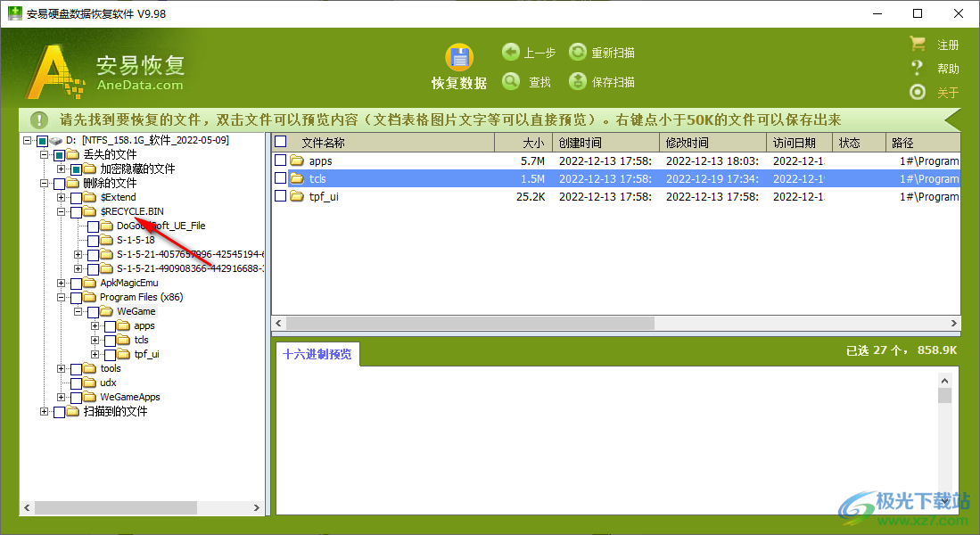Click the S-1-5-18 folder icon in tree
This screenshot has width=980, height=535.
[x=107, y=240]
